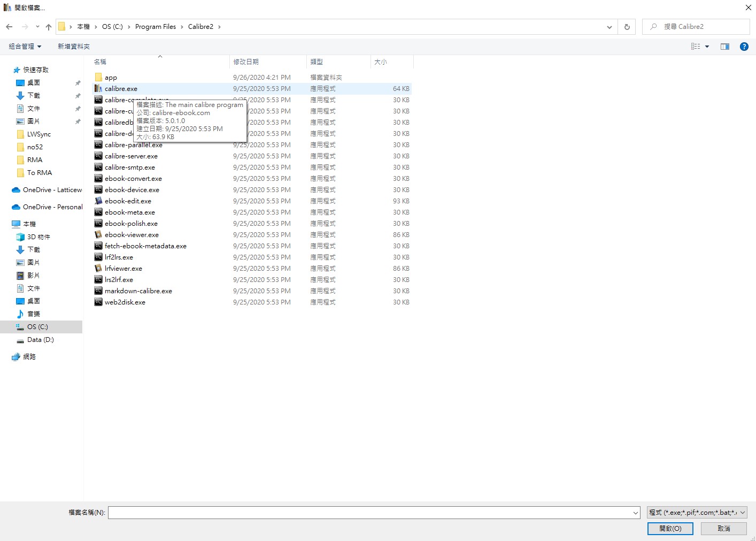Open LWSync folder in sidebar

click(x=39, y=134)
